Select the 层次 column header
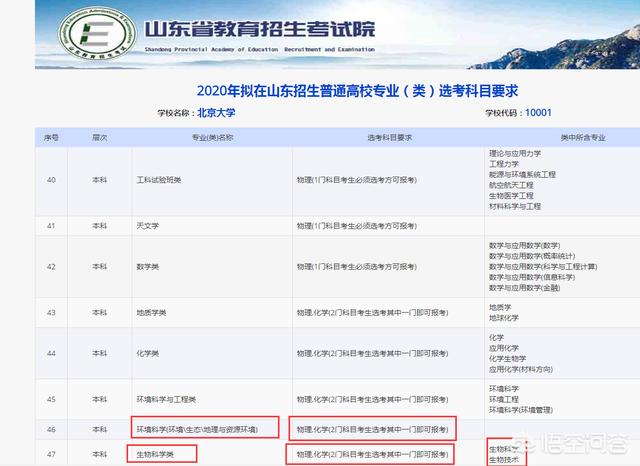This screenshot has height=466, width=640. pos(99,137)
